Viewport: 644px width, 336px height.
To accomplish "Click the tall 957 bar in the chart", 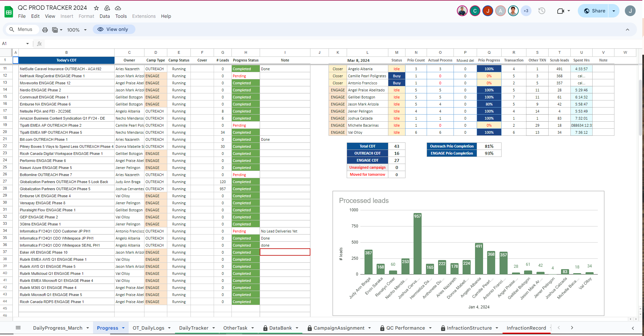I will [417, 244].
